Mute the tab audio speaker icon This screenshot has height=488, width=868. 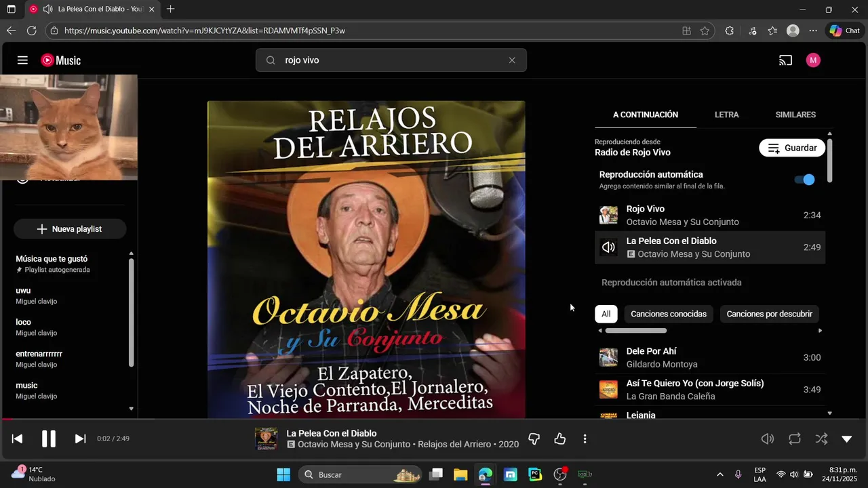click(x=47, y=9)
